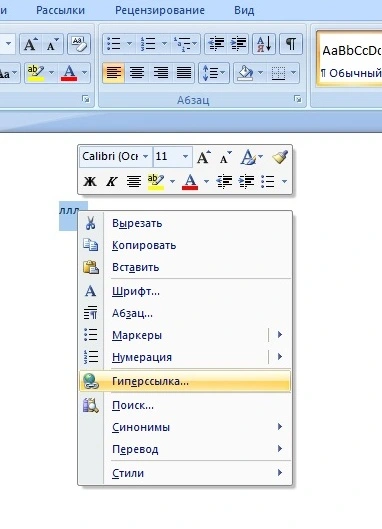The image size is (382, 529).
Task: Click Grow Font icon in ribbon
Action: [x=31, y=44]
